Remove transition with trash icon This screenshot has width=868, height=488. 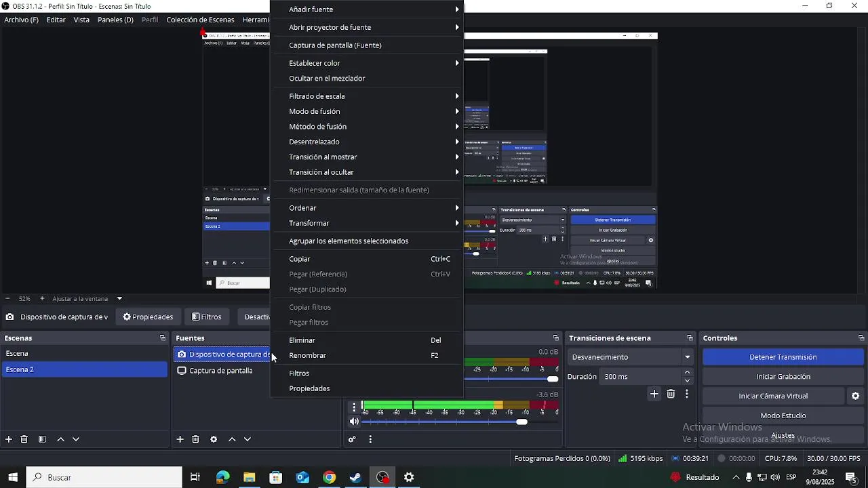pyautogui.click(x=671, y=394)
